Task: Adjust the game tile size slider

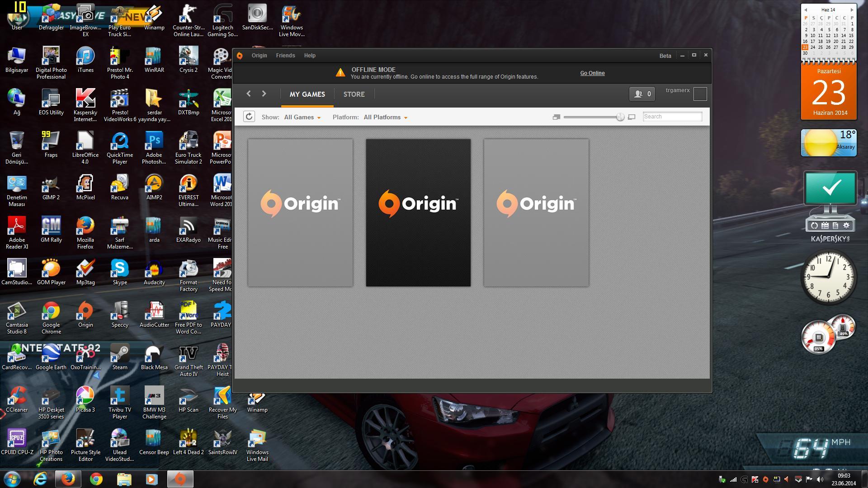Action: tap(620, 117)
